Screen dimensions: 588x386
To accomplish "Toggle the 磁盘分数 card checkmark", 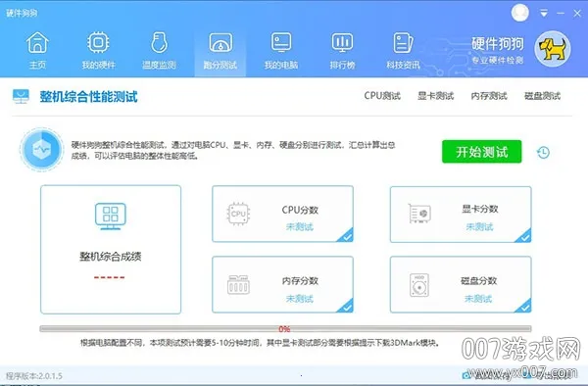I will [x=524, y=307].
